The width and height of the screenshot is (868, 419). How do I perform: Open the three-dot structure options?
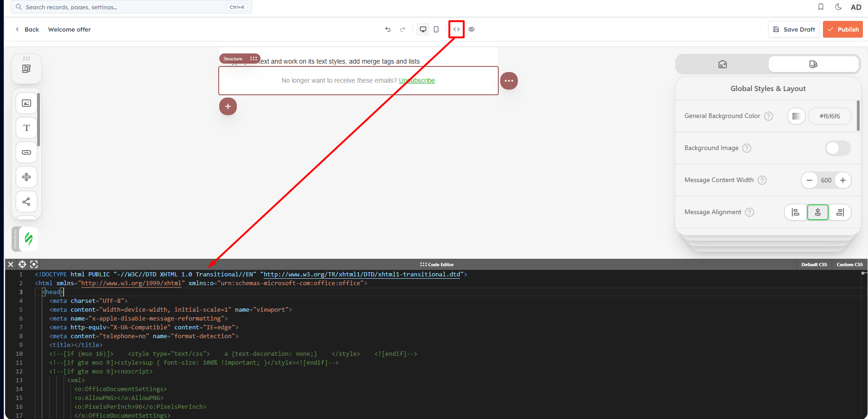pyautogui.click(x=509, y=81)
